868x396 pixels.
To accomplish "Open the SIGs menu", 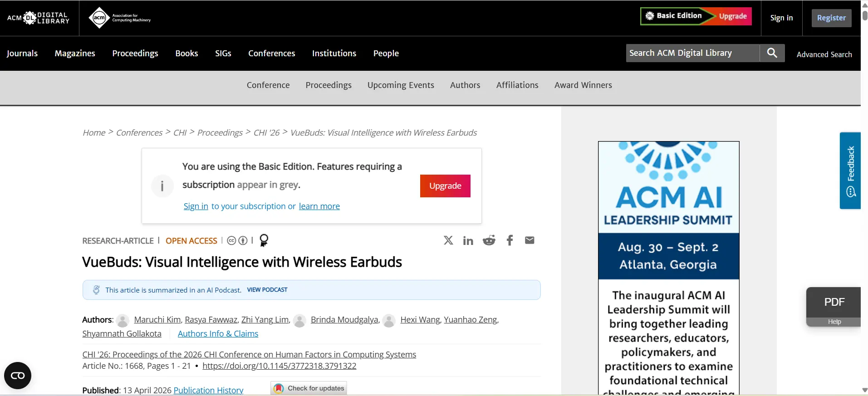I will pyautogui.click(x=223, y=53).
